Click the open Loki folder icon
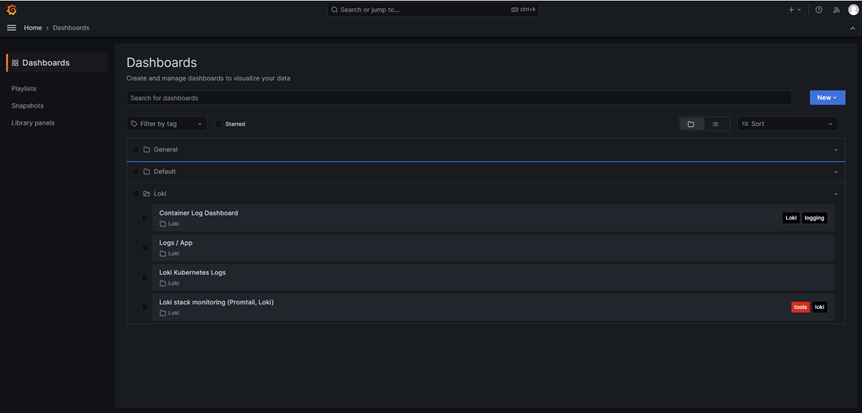 [147, 194]
